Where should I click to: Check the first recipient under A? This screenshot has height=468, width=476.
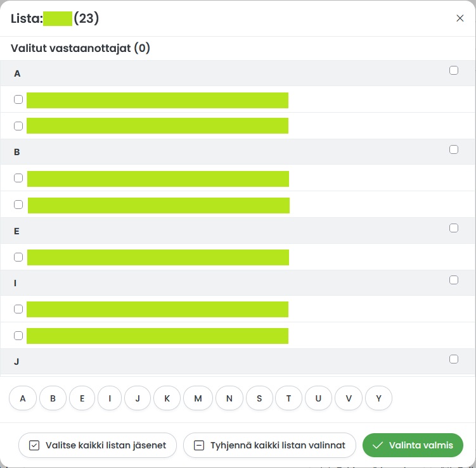[18, 99]
